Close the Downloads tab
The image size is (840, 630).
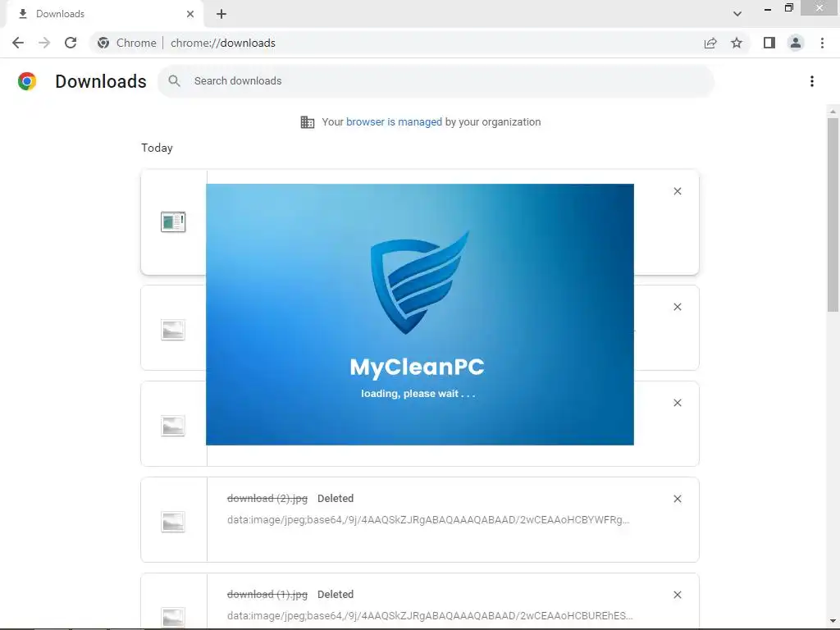coord(190,14)
